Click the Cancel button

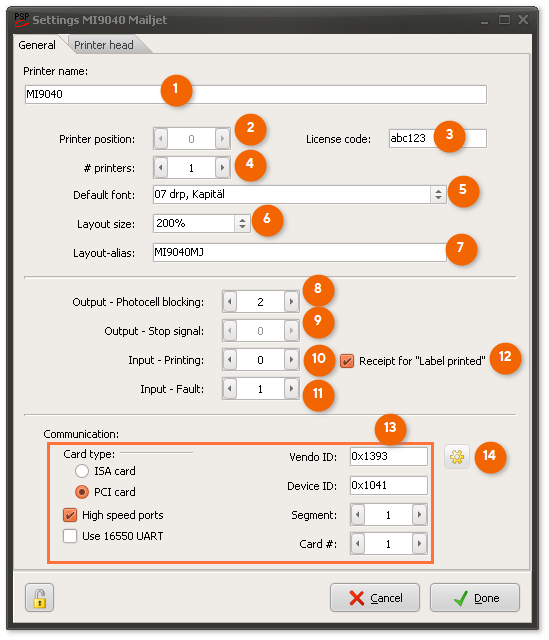pos(375,598)
